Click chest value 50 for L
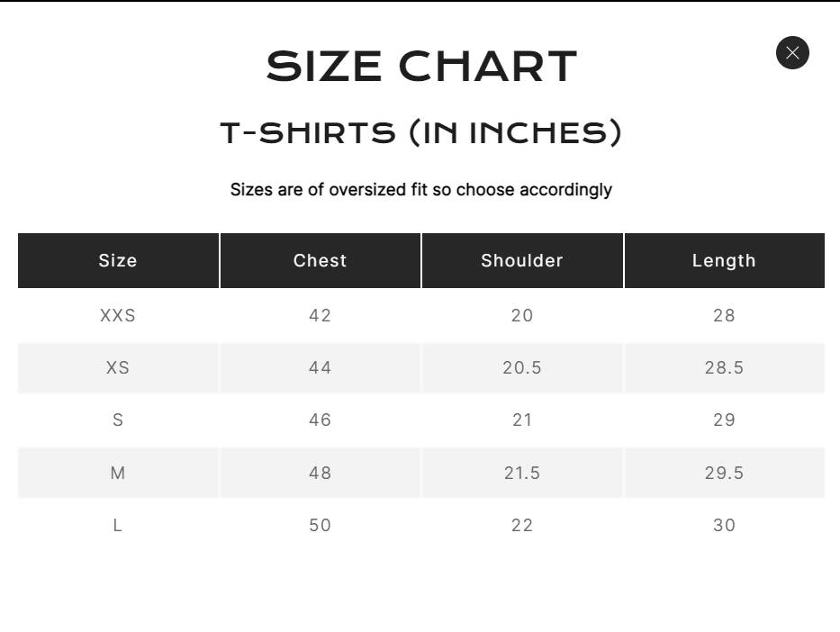840x632 pixels. 321,526
